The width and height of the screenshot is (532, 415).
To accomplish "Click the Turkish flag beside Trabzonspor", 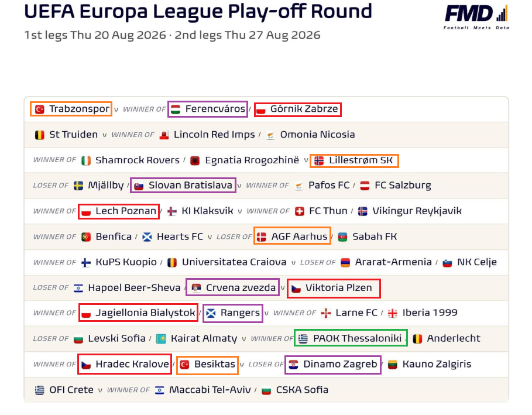I will [x=40, y=109].
